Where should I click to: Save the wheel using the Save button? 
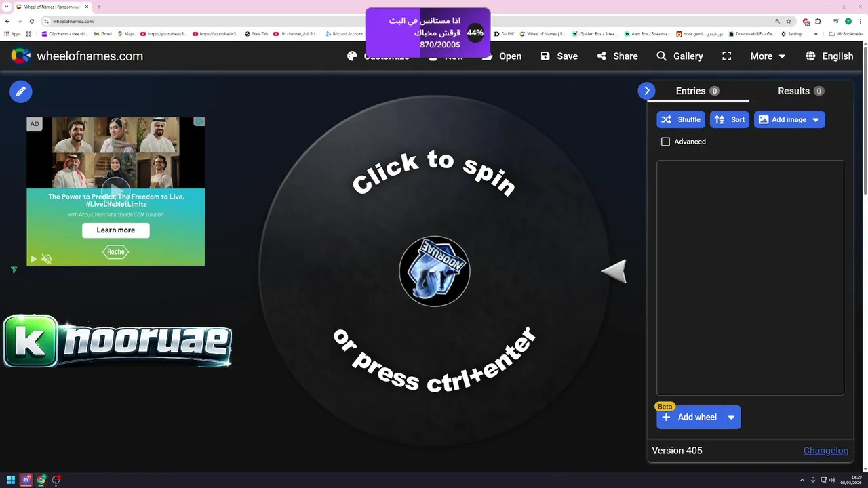click(559, 56)
